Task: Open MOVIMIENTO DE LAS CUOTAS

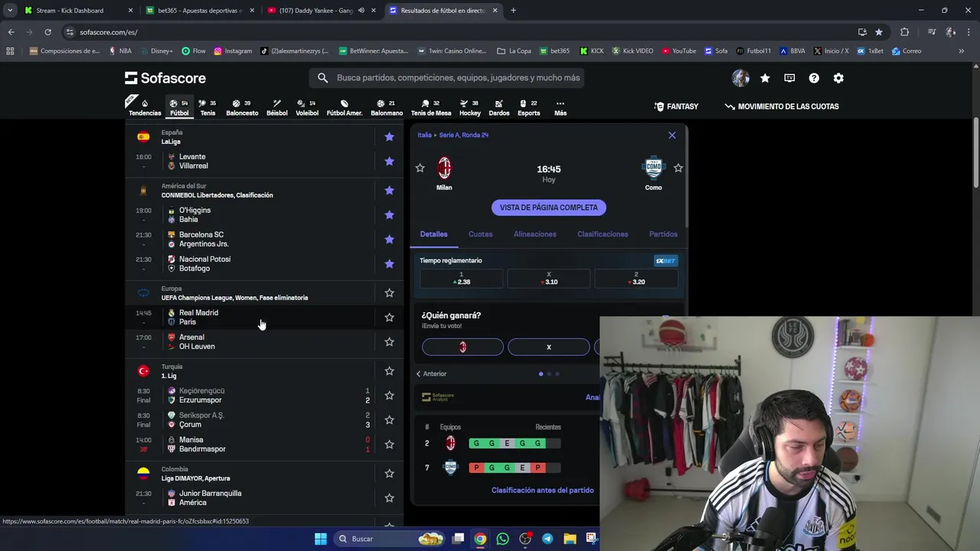Action: [x=782, y=106]
